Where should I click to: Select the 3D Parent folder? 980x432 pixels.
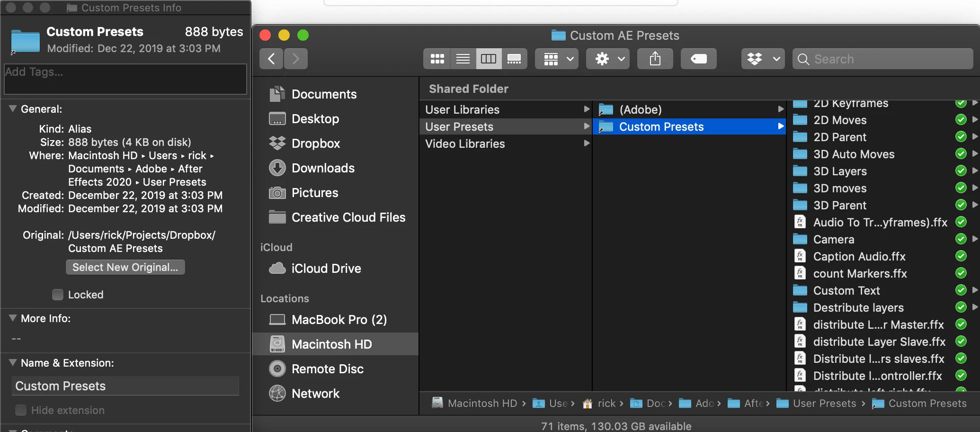tap(883, 205)
